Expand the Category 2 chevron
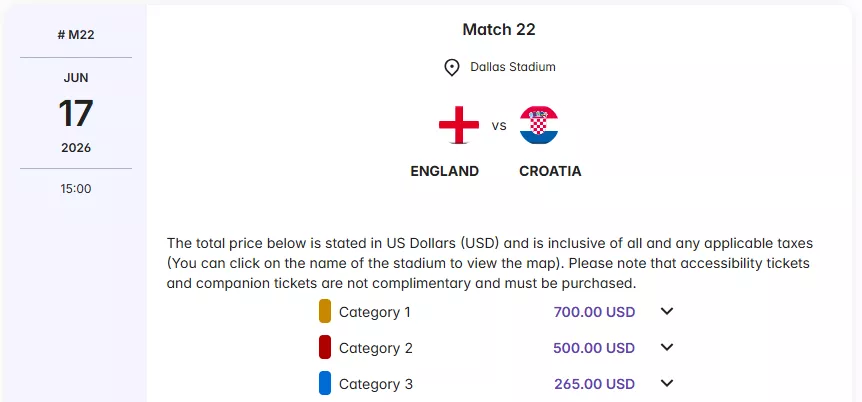The image size is (862, 402). [668, 348]
